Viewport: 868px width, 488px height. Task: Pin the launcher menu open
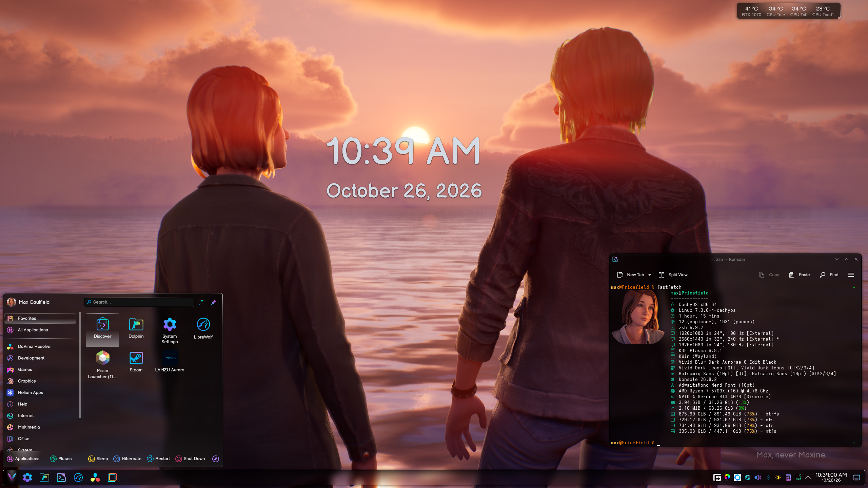click(x=214, y=302)
